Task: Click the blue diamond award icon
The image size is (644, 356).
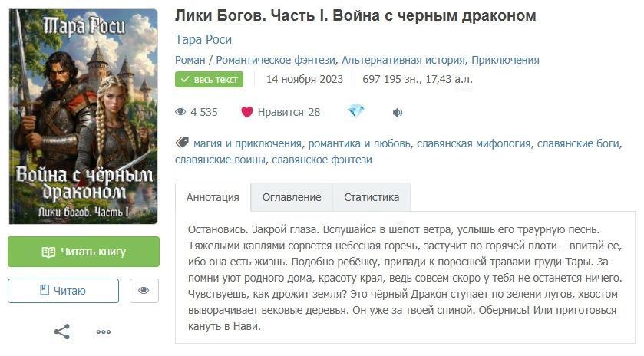Action: pyautogui.click(x=356, y=111)
